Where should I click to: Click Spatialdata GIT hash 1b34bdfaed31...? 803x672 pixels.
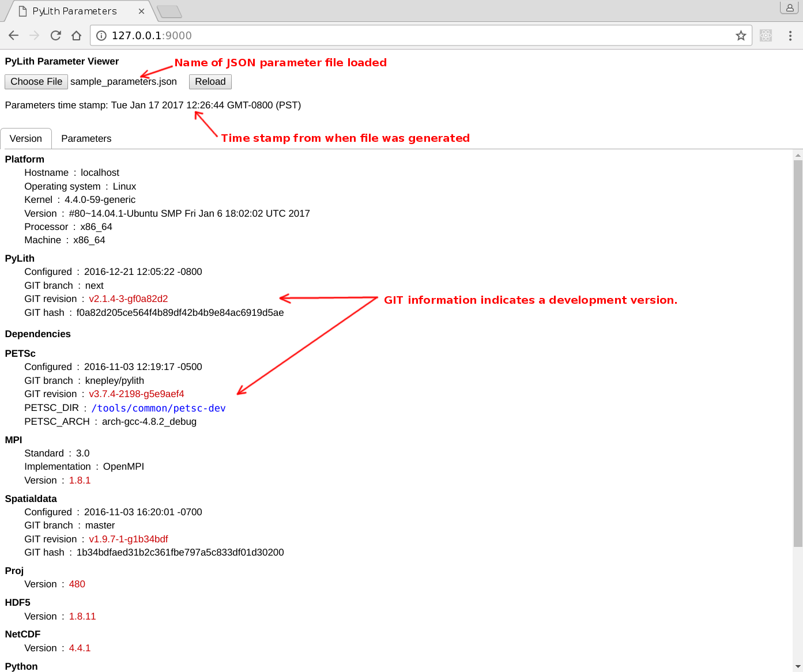tap(180, 552)
